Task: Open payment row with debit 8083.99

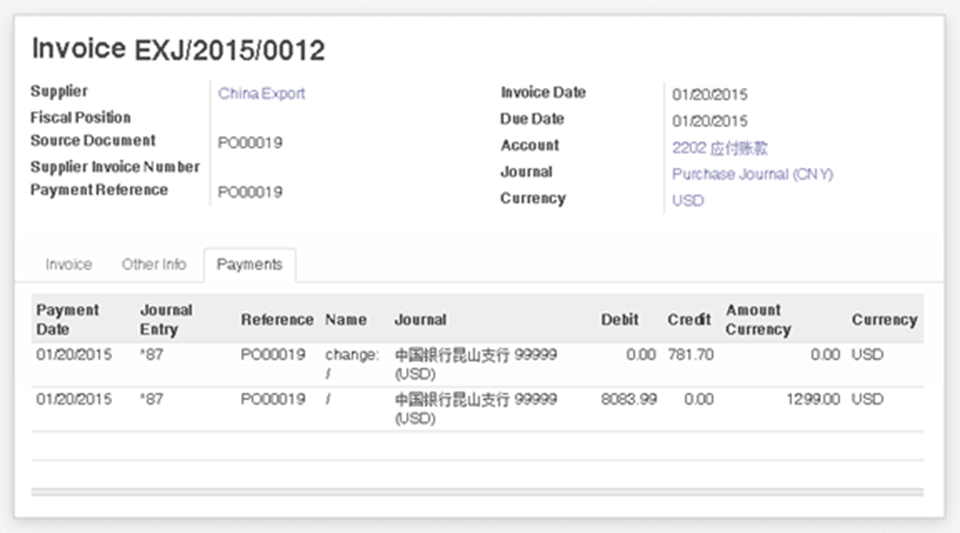Action: [477, 409]
